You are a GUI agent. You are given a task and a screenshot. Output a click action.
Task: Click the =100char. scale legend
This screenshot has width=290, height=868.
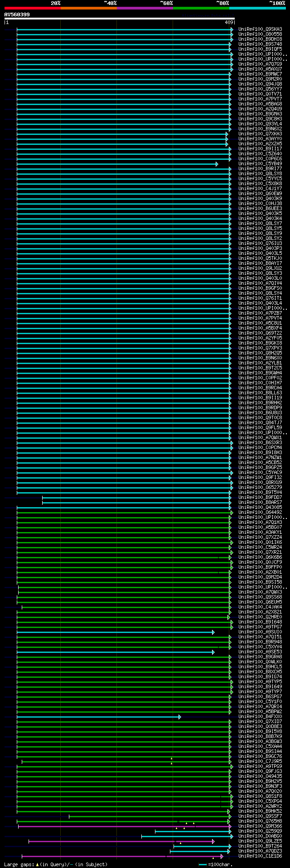pos(216,864)
